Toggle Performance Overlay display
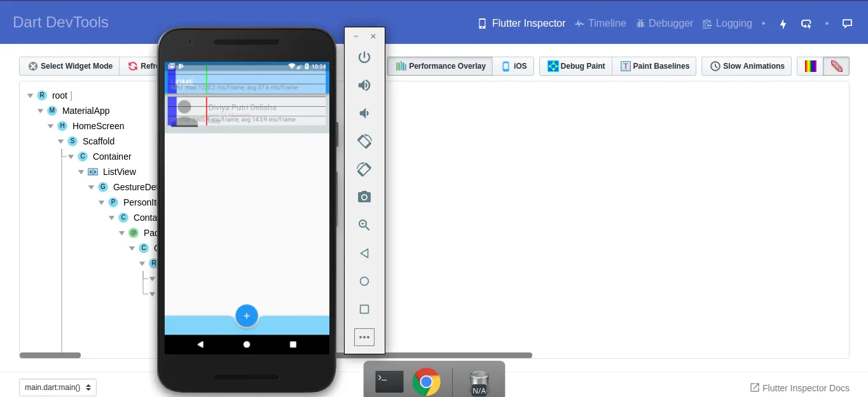The height and width of the screenshot is (397, 868). coord(439,66)
